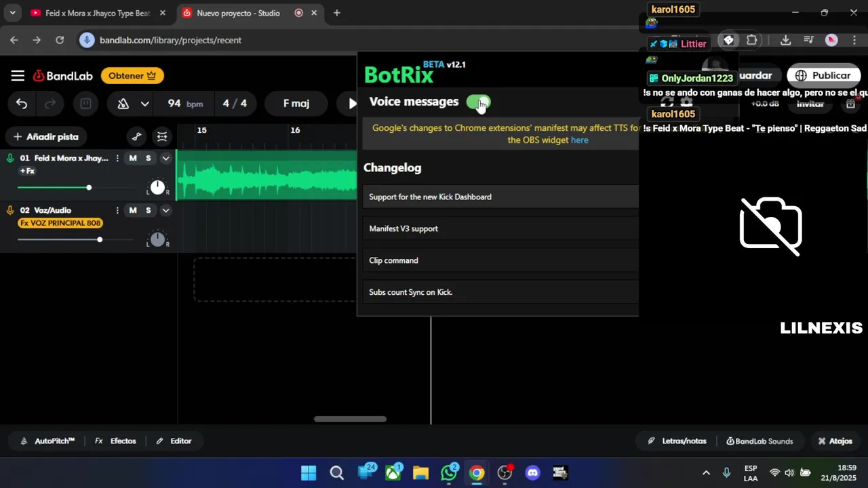868x488 pixels.
Task: Reload the BandLab page
Action: 60,40
